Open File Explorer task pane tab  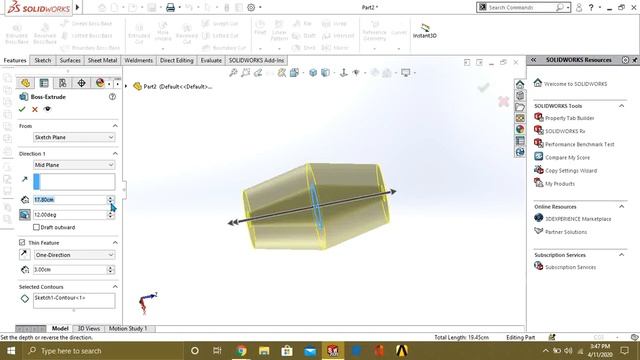point(520,107)
